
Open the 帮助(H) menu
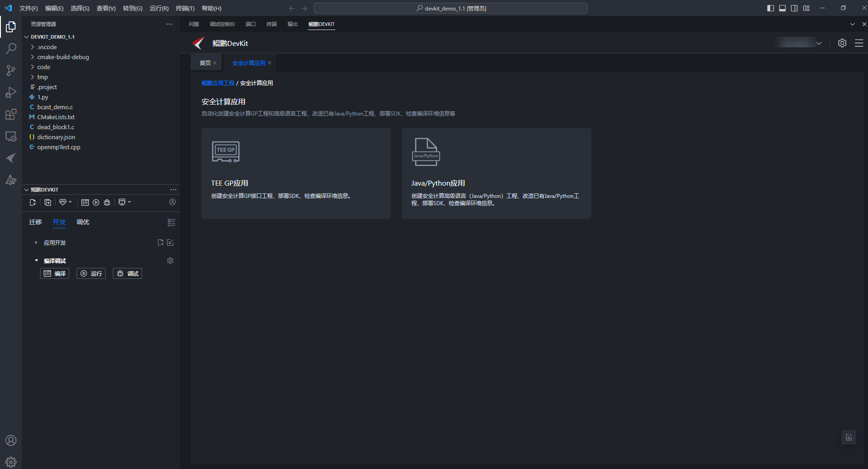point(212,8)
